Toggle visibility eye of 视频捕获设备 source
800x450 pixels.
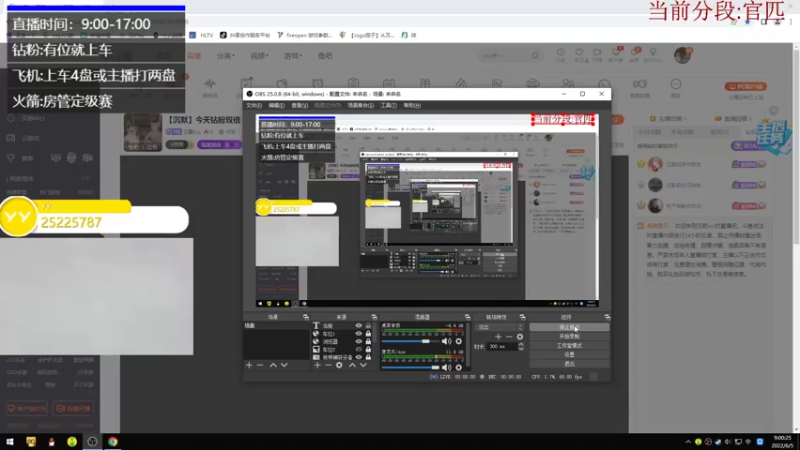coord(359,357)
